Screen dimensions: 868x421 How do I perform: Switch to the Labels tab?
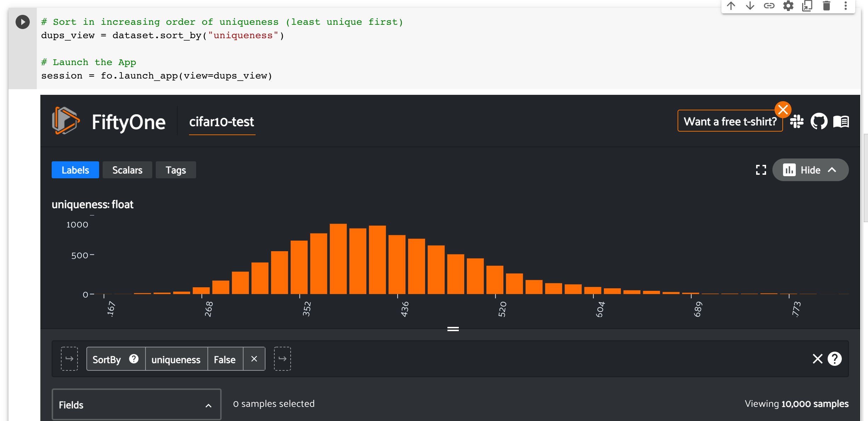[75, 170]
